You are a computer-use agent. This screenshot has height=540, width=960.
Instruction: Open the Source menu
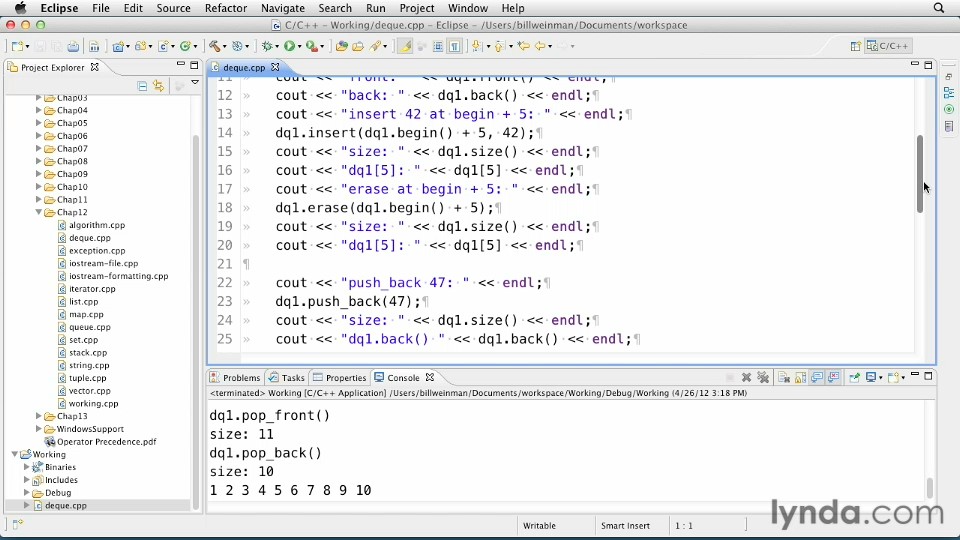173,8
